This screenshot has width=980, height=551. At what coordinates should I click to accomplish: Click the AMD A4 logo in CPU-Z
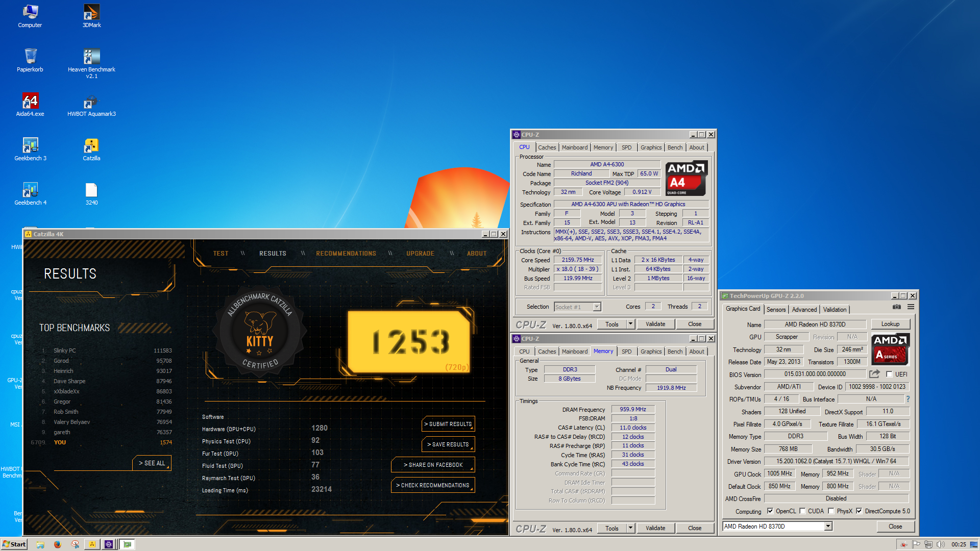[686, 178]
